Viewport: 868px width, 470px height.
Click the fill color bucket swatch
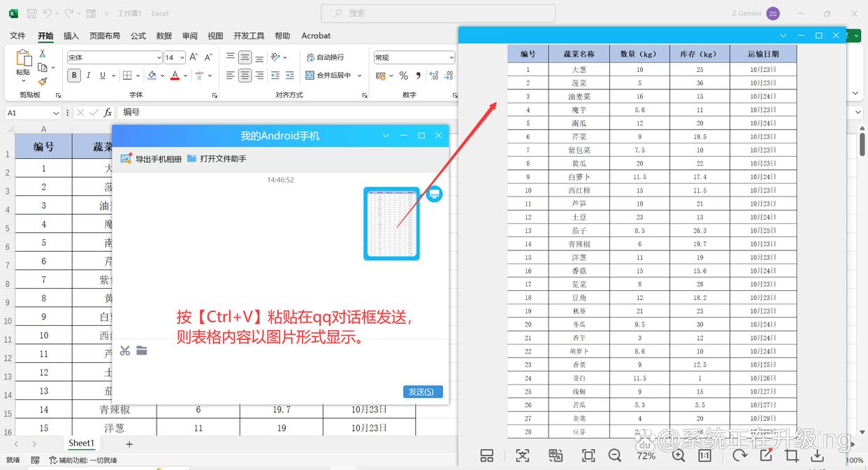[152, 76]
